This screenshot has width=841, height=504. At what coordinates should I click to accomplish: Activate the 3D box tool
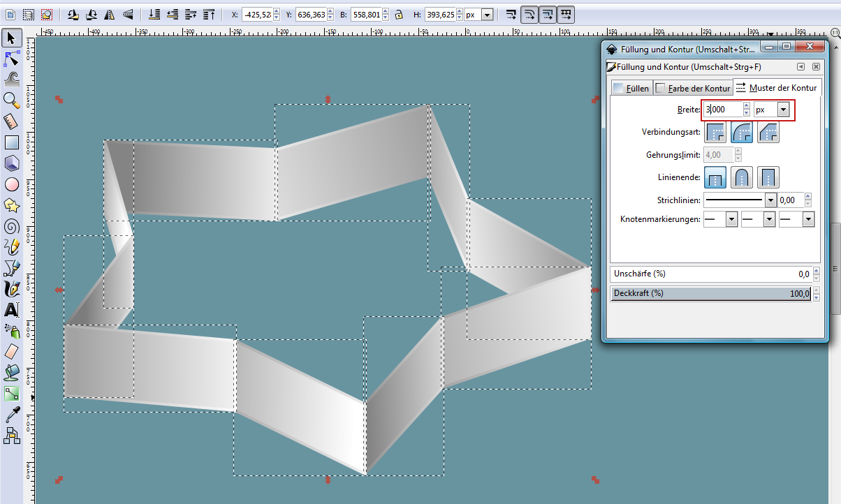[x=11, y=163]
